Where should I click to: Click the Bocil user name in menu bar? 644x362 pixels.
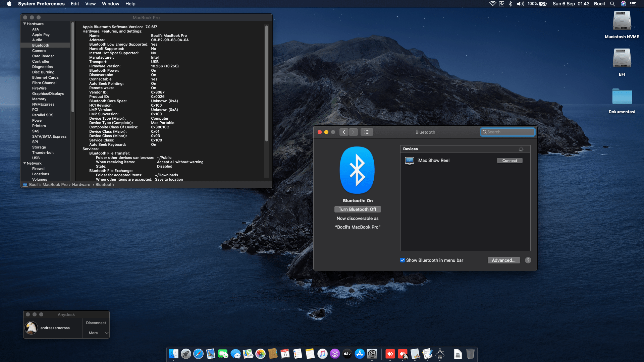(x=599, y=4)
